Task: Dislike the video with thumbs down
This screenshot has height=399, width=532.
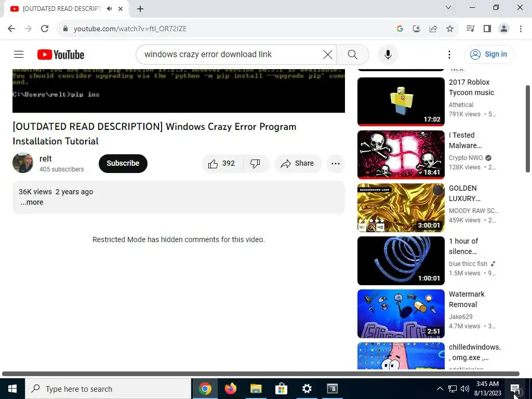Action: tap(256, 164)
